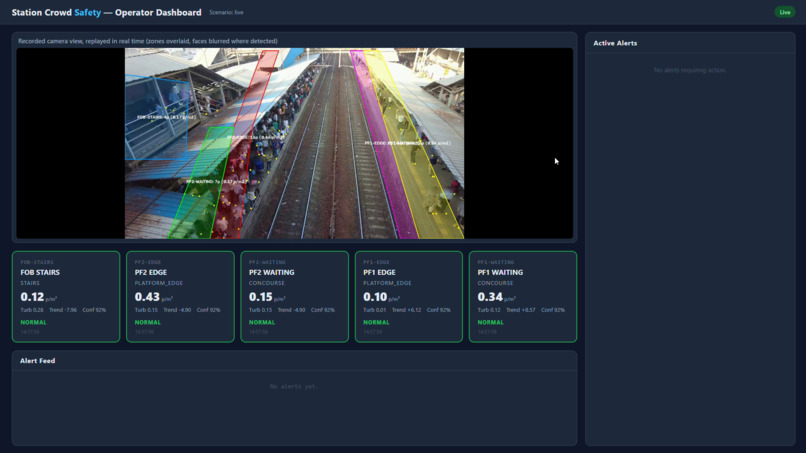
Task: Open the FOB STAIRS zone card
Action: [66, 297]
